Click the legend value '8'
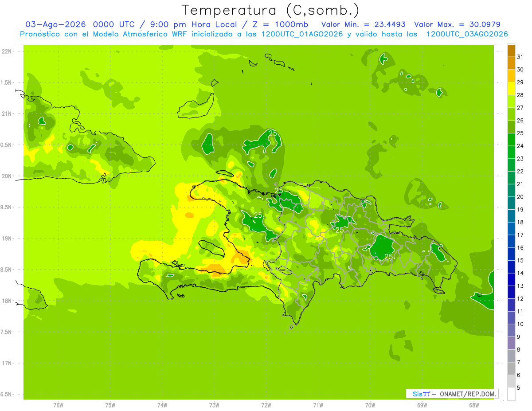 (x=519, y=349)
